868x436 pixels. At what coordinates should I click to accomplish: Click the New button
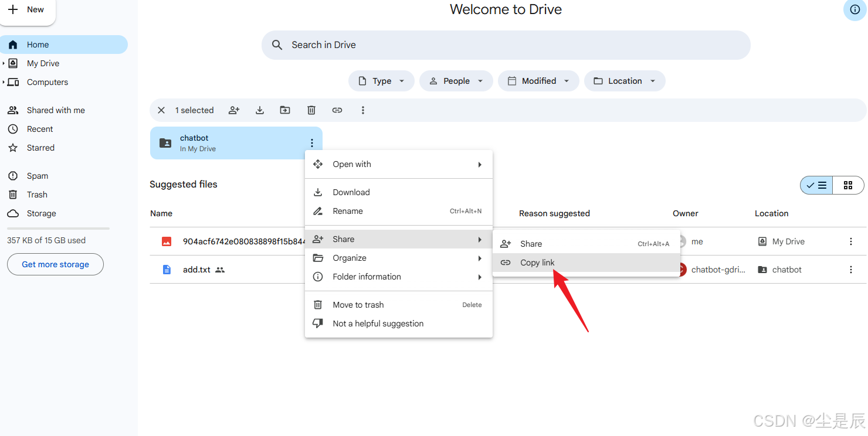point(26,9)
